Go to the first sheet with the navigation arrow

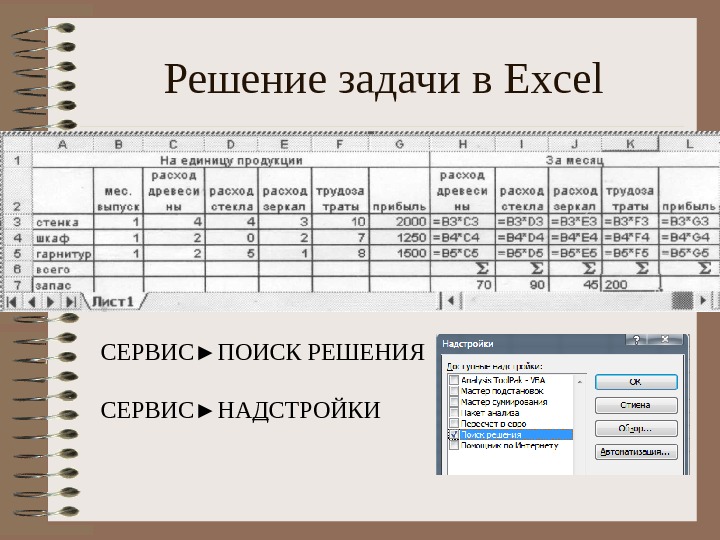pyautogui.click(x=11, y=302)
